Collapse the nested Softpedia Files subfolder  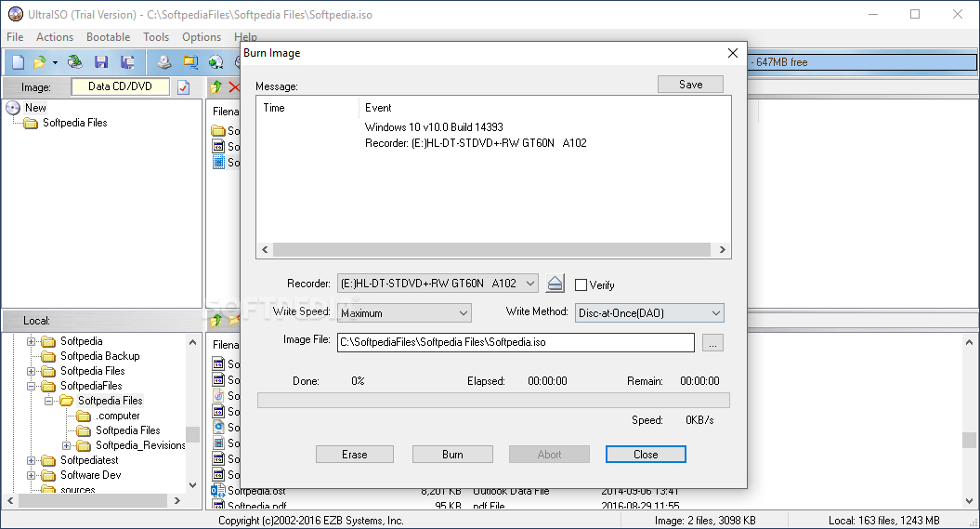(48, 401)
